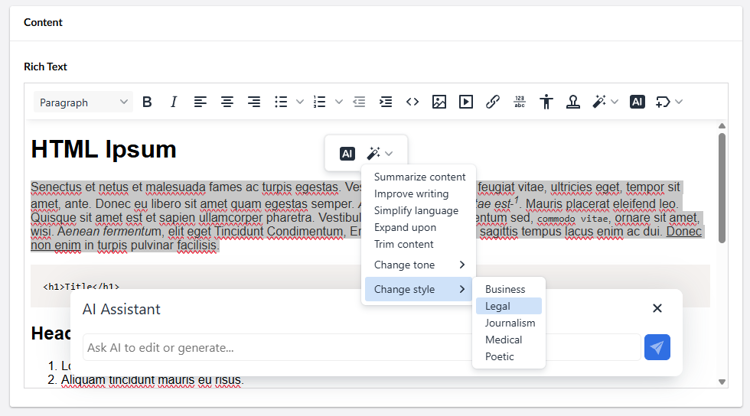Expand the comment options dropdown arrow
750x416 pixels.
point(679,102)
